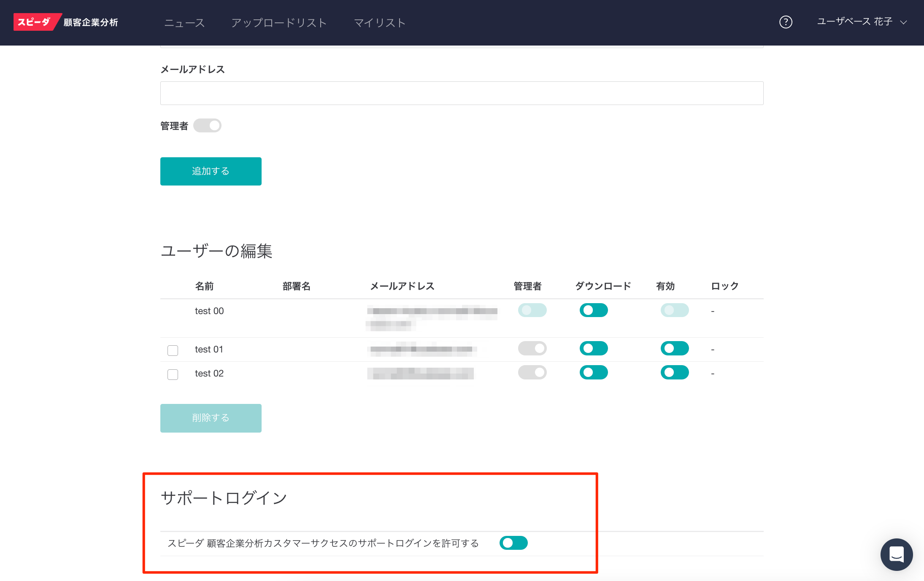Toggle test 01 管理者 switch

point(532,348)
